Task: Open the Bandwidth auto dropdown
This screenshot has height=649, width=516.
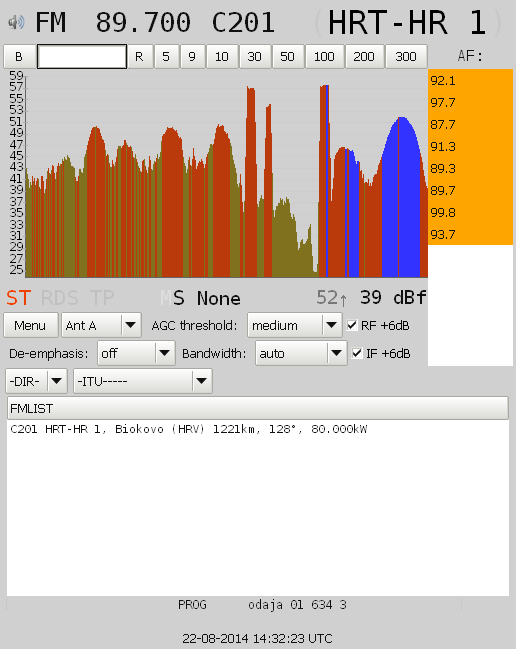Action: (x=301, y=353)
